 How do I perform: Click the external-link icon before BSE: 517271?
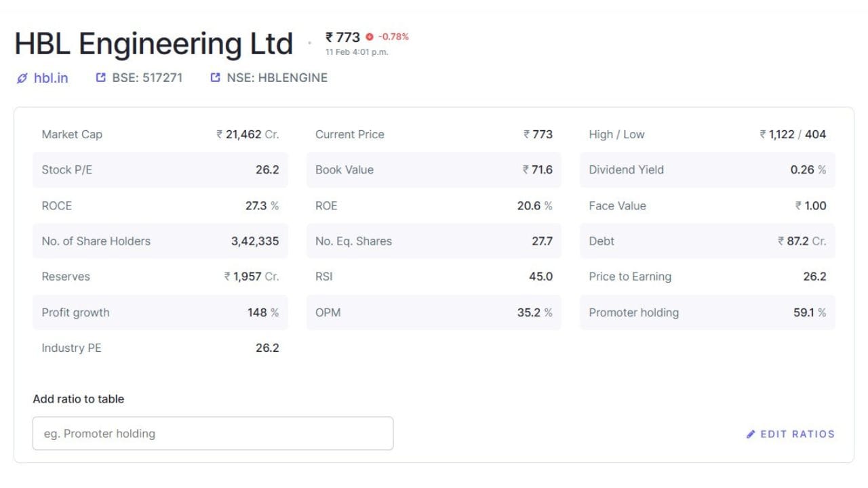101,78
